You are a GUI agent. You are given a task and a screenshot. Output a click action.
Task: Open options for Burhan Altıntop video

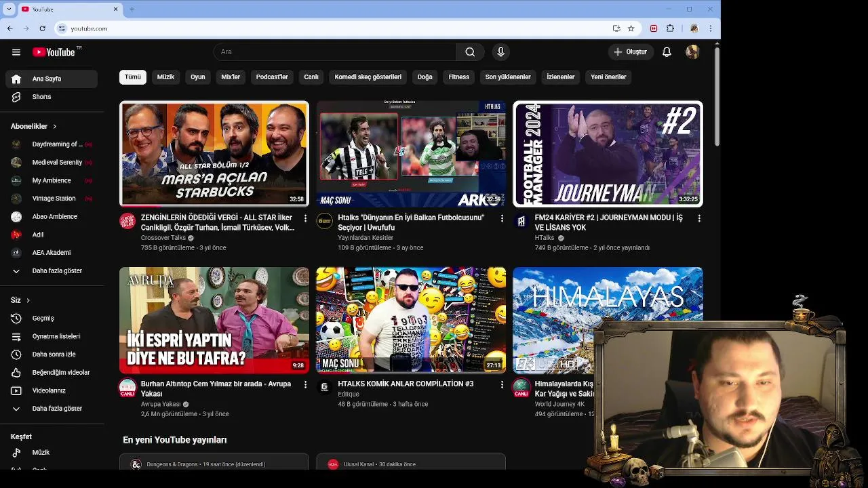[305, 384]
